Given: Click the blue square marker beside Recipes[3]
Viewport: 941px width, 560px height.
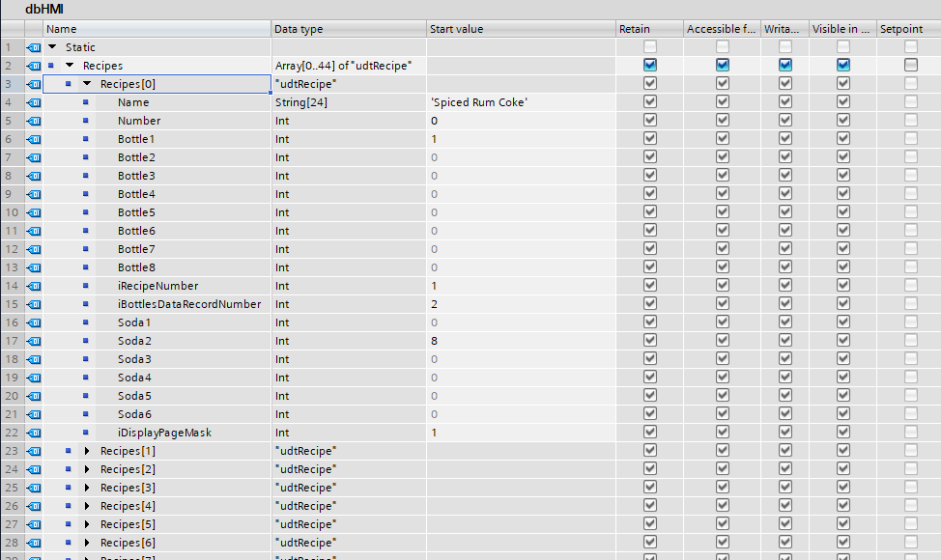Looking at the screenshot, I should pos(69,488).
